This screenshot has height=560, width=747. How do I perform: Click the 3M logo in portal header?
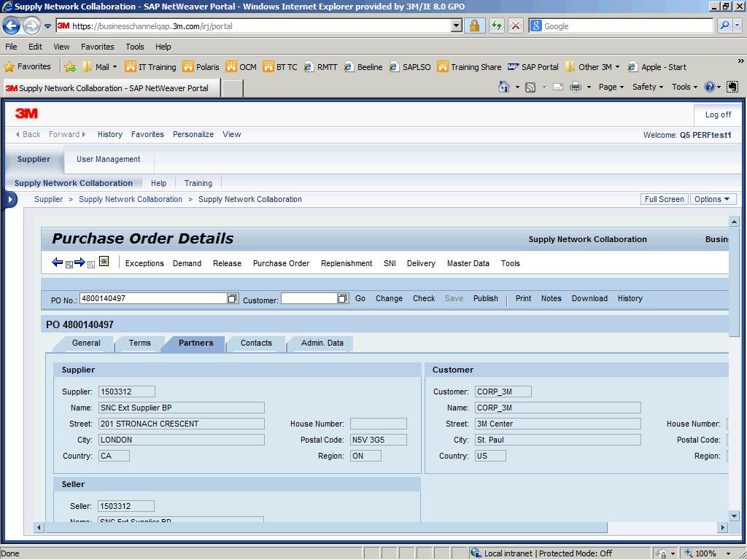click(x=27, y=113)
